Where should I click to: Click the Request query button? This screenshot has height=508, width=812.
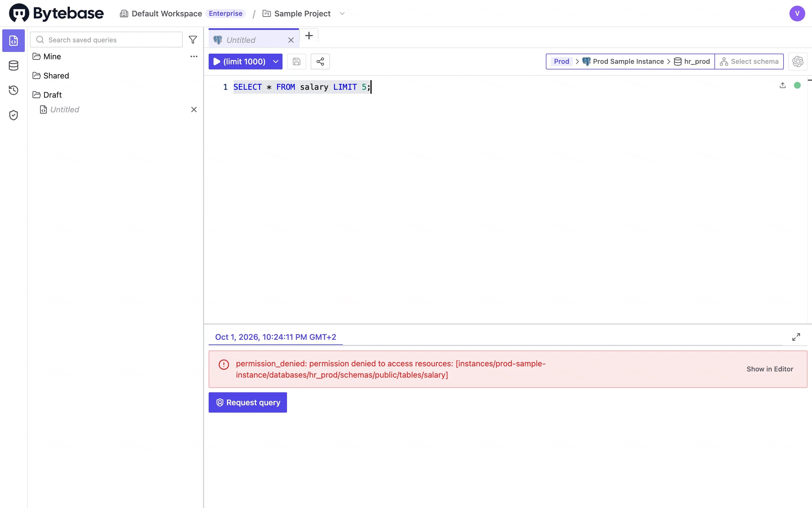point(248,402)
